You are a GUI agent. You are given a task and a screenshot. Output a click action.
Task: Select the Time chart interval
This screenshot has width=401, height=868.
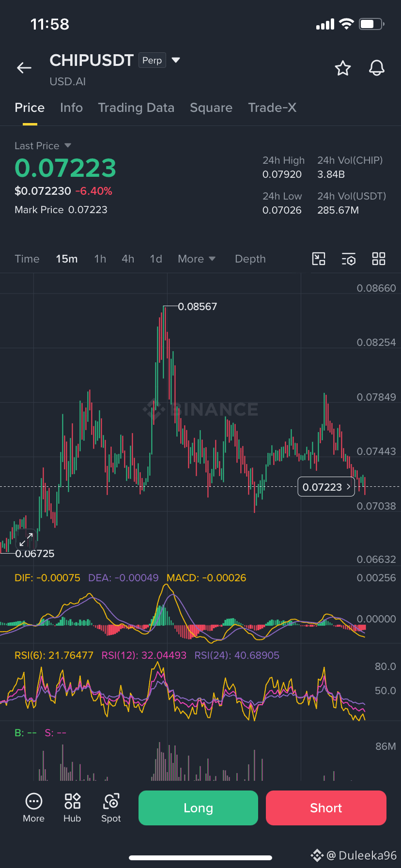pyautogui.click(x=27, y=259)
